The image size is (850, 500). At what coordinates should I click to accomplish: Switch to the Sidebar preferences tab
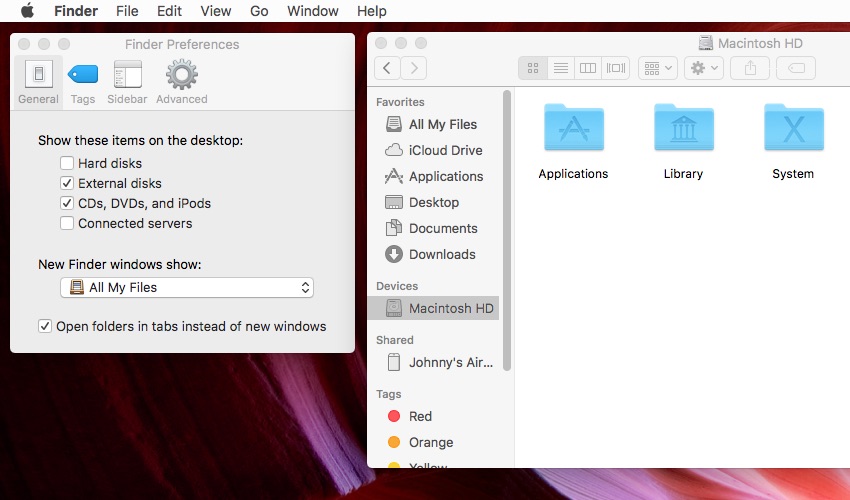pos(127,82)
